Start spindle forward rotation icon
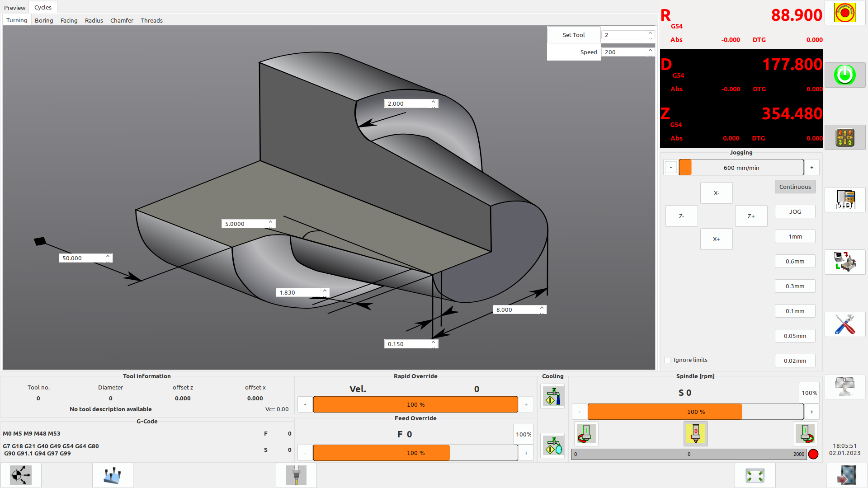This screenshot has width=868, height=488. [806, 434]
